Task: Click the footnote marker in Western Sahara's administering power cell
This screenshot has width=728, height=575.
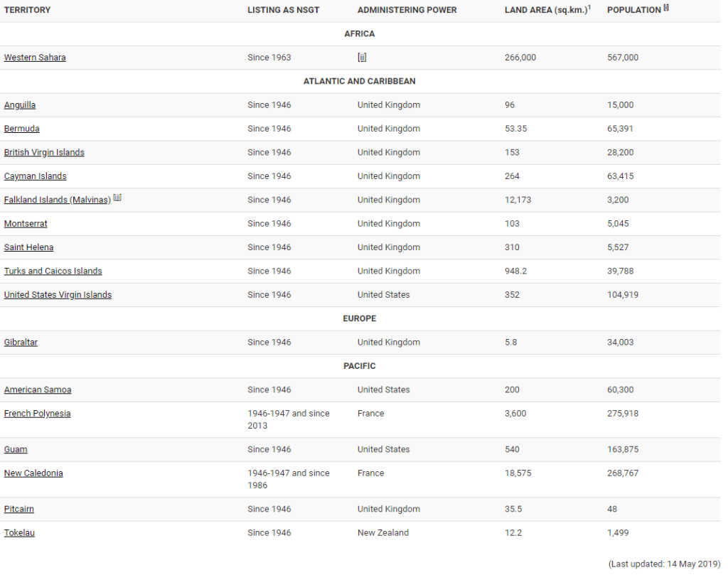Action: [x=362, y=58]
